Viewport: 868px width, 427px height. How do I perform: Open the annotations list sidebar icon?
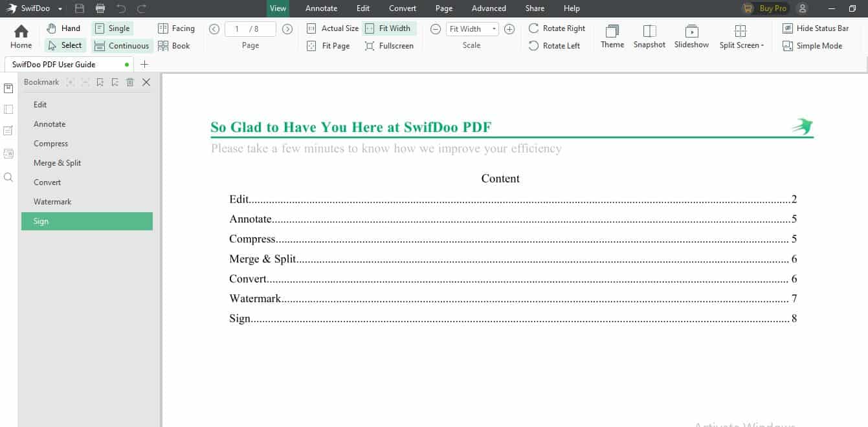point(8,131)
